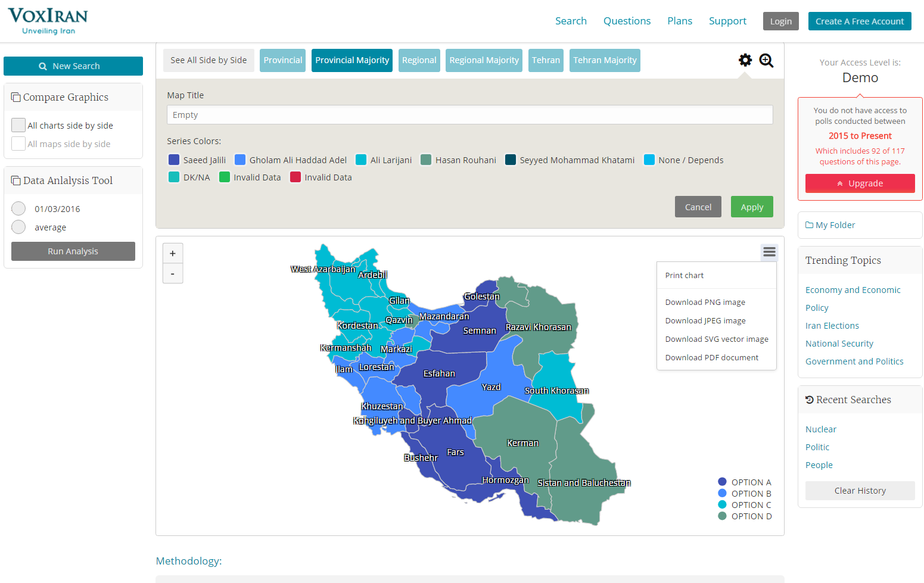Screen dimensions: 924x583
Task: Pick Seyyed Mohammad Khatami color swatch
Action: coord(511,160)
